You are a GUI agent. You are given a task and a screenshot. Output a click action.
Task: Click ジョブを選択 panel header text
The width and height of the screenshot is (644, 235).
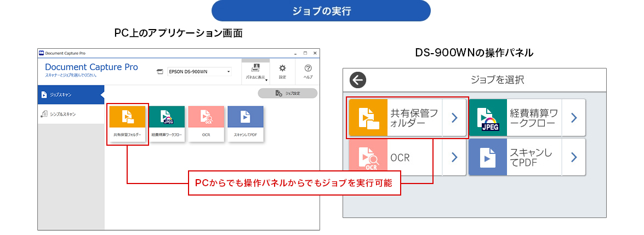pos(497,80)
